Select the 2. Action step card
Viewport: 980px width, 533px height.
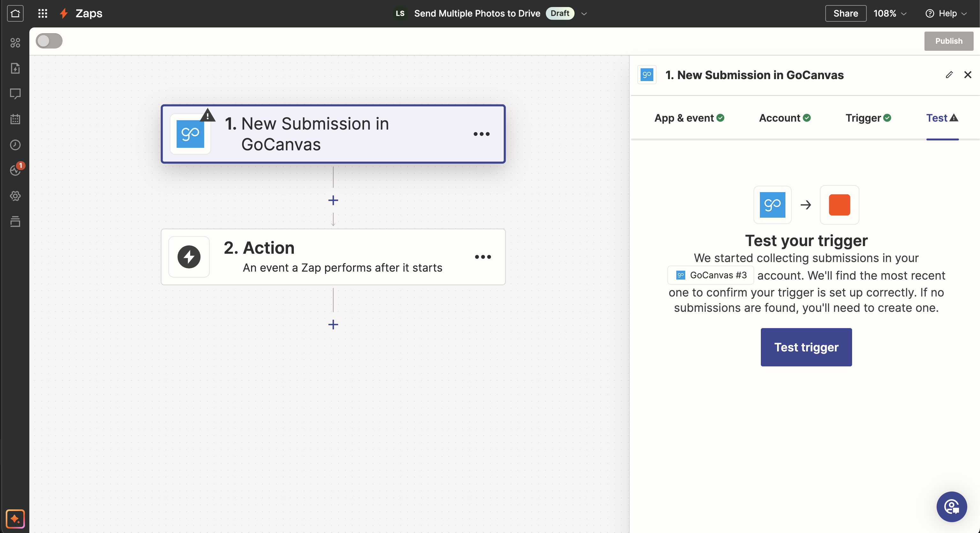point(333,257)
